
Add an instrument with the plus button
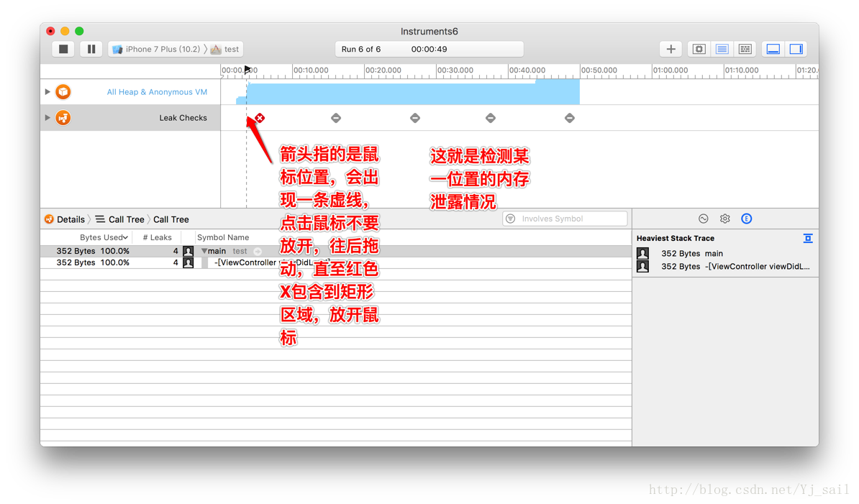click(671, 50)
